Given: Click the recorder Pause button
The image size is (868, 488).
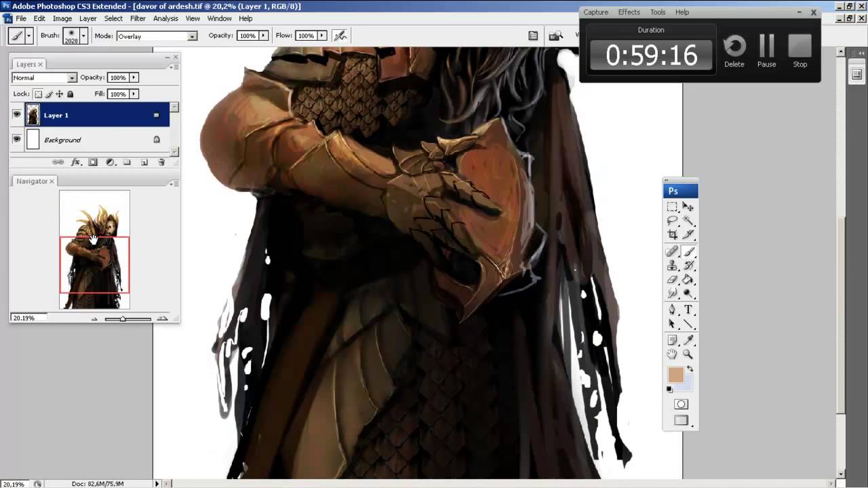Looking at the screenshot, I should (x=766, y=51).
